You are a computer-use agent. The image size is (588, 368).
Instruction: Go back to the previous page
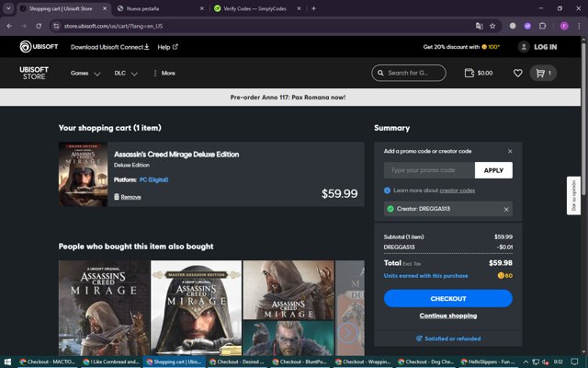point(9,26)
